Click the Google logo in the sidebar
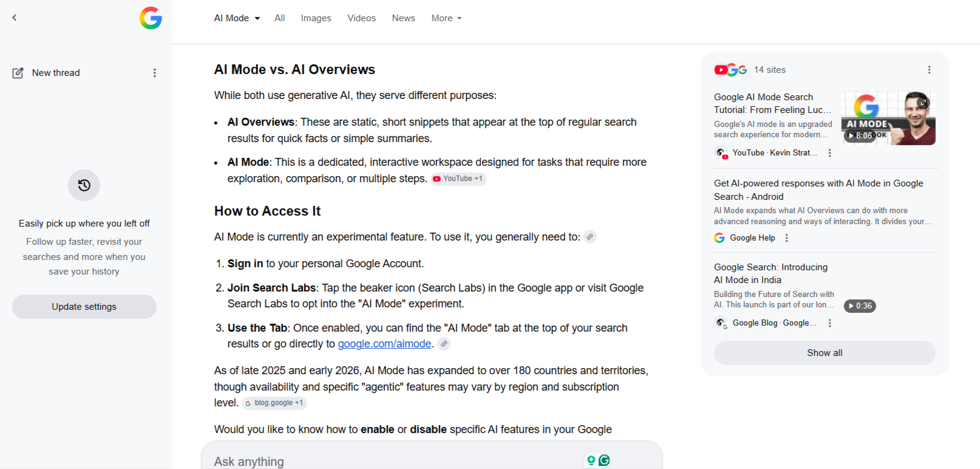The height and width of the screenshot is (469, 980). click(151, 18)
